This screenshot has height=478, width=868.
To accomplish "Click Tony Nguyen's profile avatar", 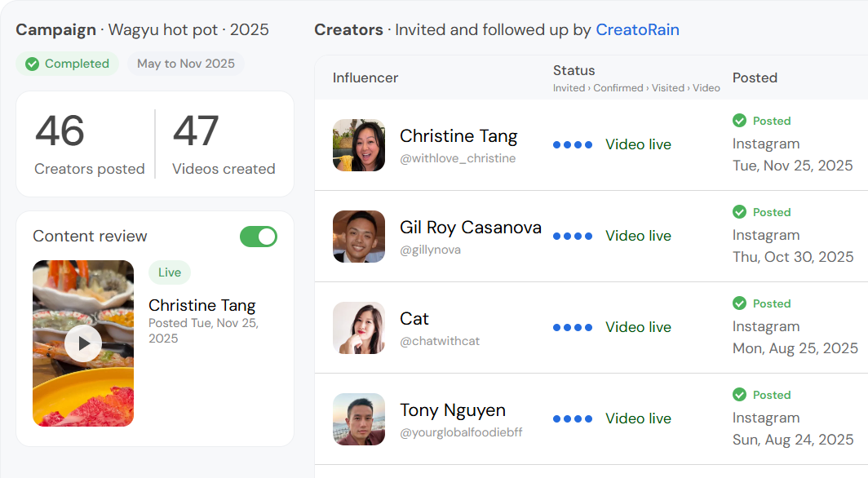I will click(359, 418).
